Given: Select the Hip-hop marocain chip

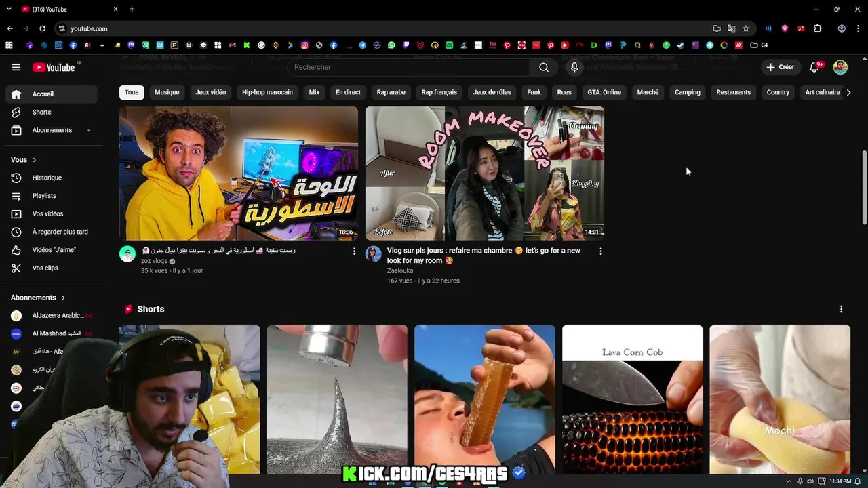Looking at the screenshot, I should coord(267,92).
